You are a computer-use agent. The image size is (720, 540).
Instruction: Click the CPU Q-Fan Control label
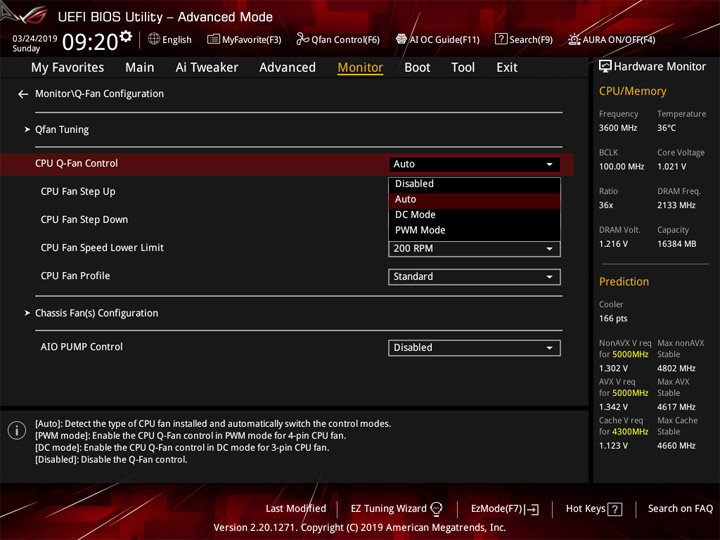point(76,163)
